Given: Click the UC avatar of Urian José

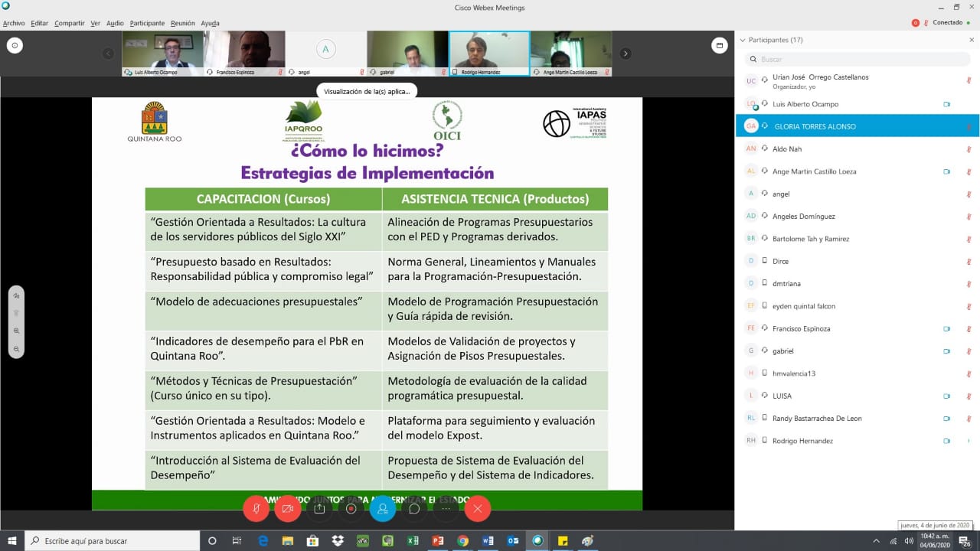Looking at the screenshot, I should [751, 81].
